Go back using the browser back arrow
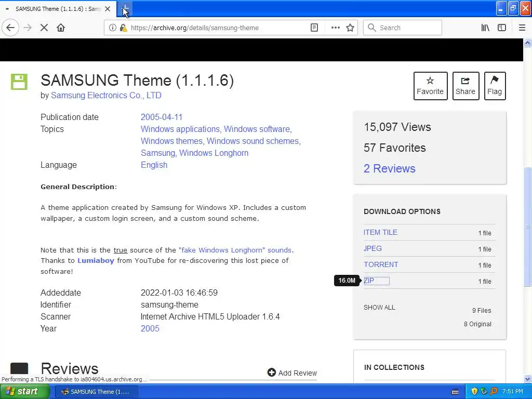The height and width of the screenshot is (399, 532). tap(10, 28)
